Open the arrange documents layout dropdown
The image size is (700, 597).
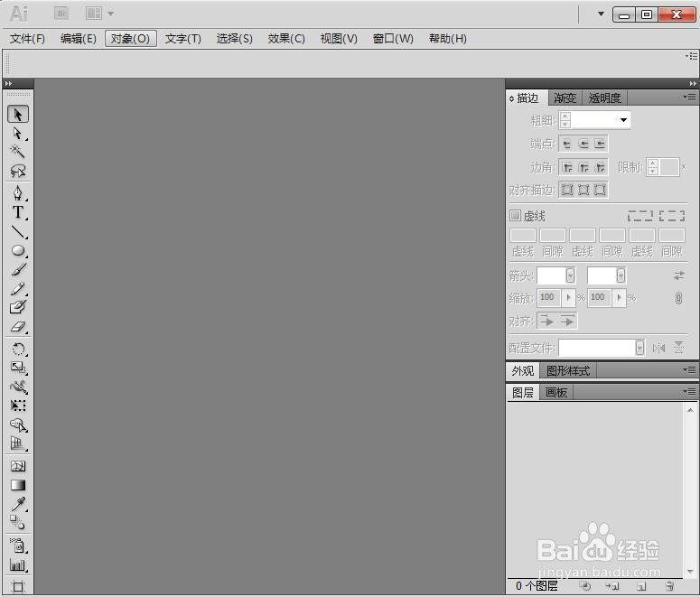click(x=99, y=14)
